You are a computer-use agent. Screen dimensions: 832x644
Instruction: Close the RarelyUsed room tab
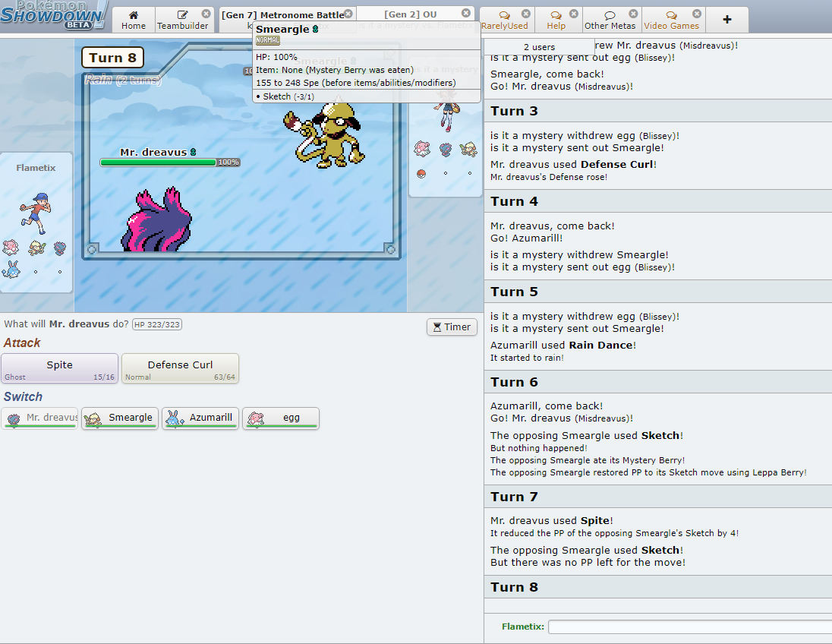click(526, 13)
